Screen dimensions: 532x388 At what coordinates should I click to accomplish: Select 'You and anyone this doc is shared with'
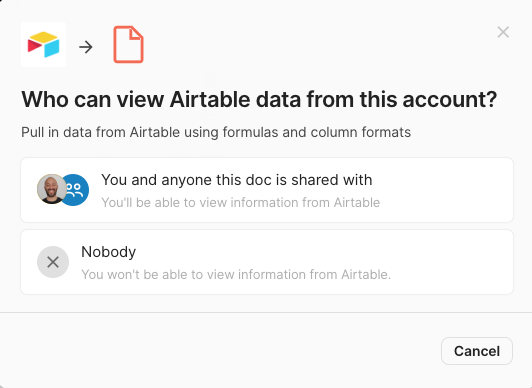point(267,190)
